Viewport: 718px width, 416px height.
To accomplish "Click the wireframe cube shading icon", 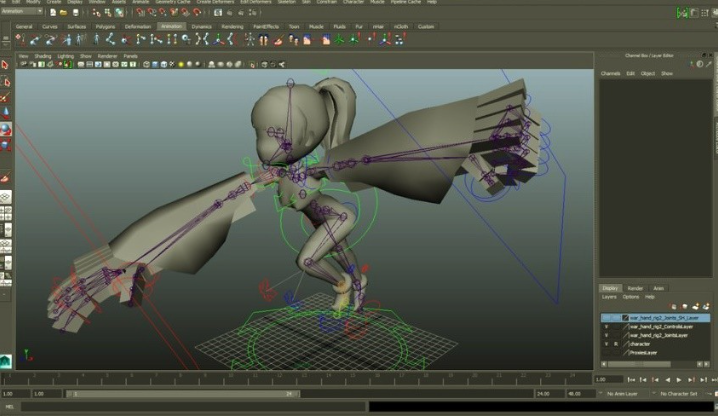I will (x=147, y=64).
